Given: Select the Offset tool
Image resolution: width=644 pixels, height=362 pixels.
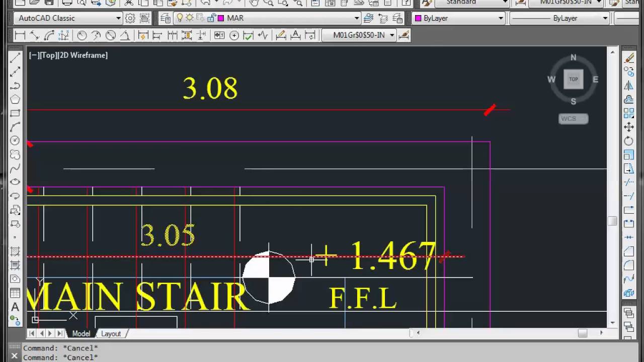Looking at the screenshot, I should tap(629, 100).
